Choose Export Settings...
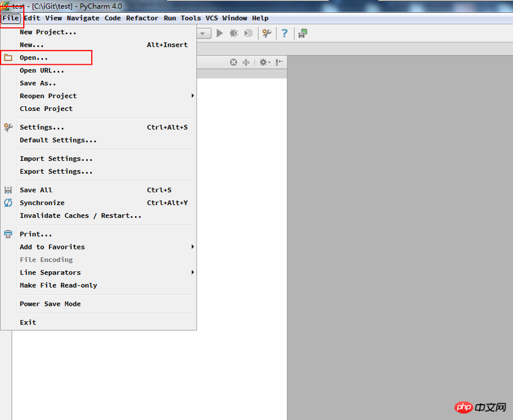Viewport: 513px width, 420px height. [x=98, y=171]
